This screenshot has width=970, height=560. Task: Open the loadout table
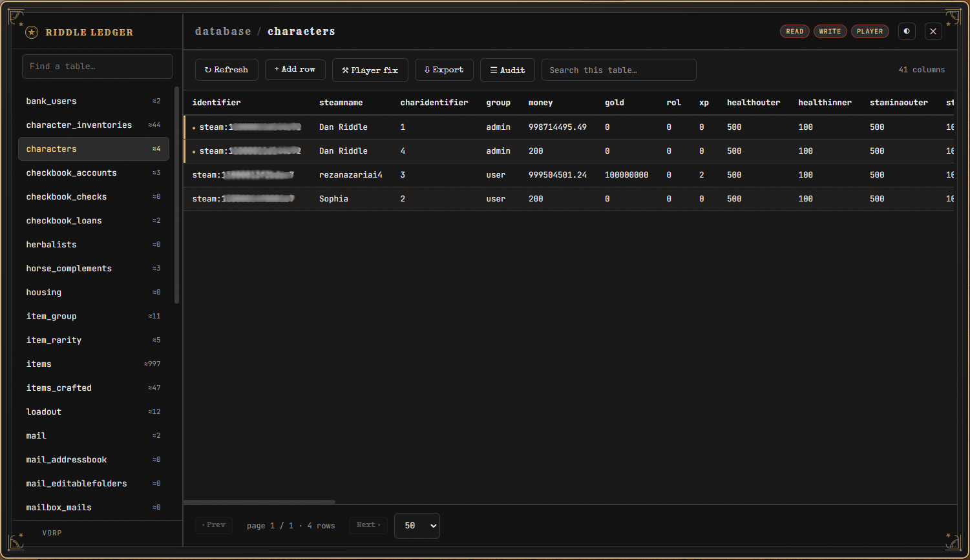pyautogui.click(x=94, y=412)
